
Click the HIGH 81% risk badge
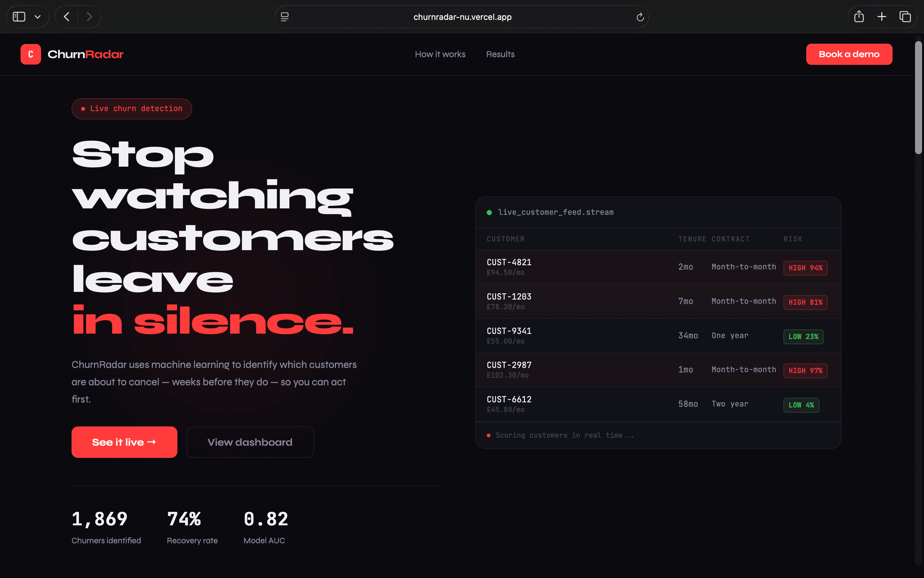[805, 302]
